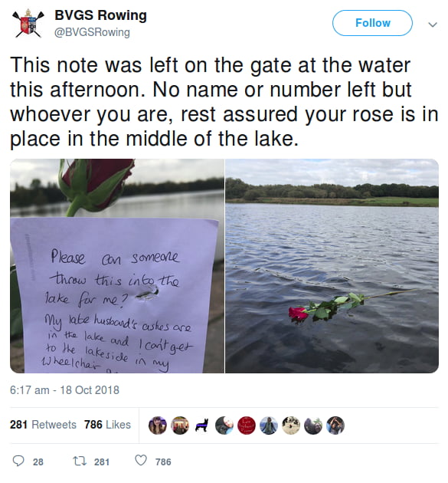Open the red circular liker avatar
Viewport: 448px width, 483px height.
click(x=247, y=426)
